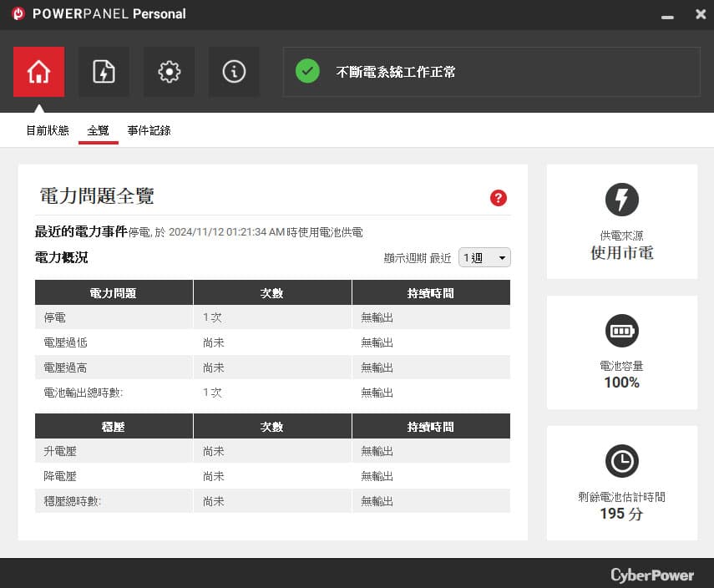714x588 pixels.
Task: Open the energy report document icon
Action: coord(104,72)
